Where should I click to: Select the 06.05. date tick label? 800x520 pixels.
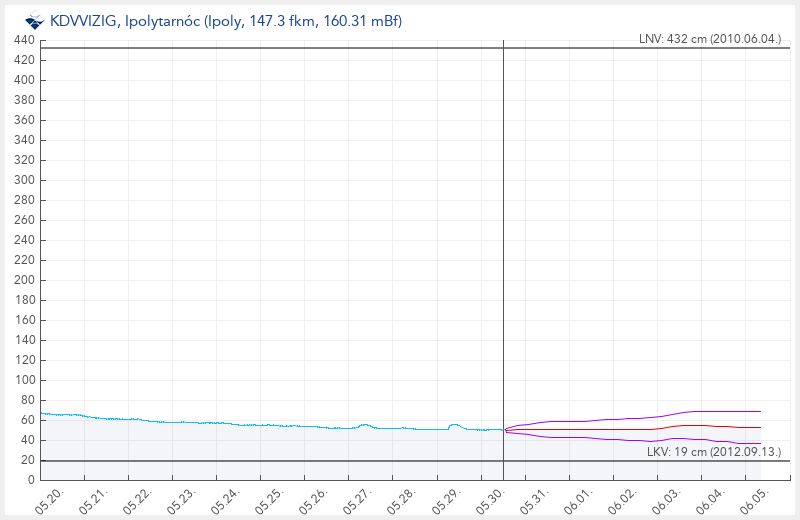pyautogui.click(x=754, y=501)
